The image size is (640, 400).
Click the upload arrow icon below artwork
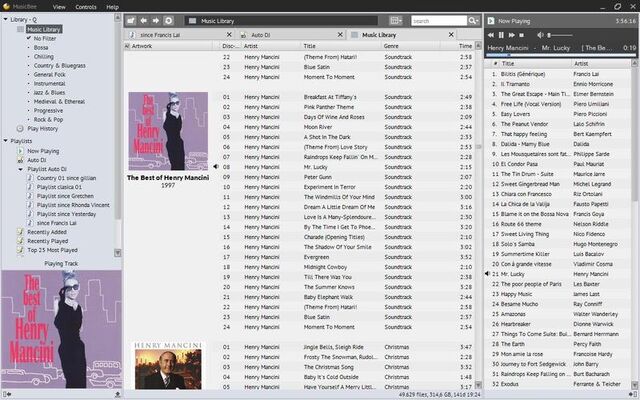point(118,394)
